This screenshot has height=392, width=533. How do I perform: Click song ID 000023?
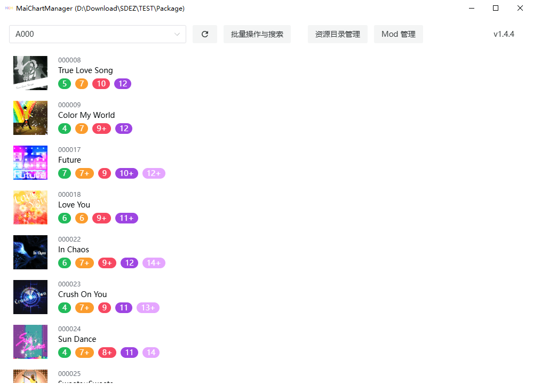pos(69,284)
